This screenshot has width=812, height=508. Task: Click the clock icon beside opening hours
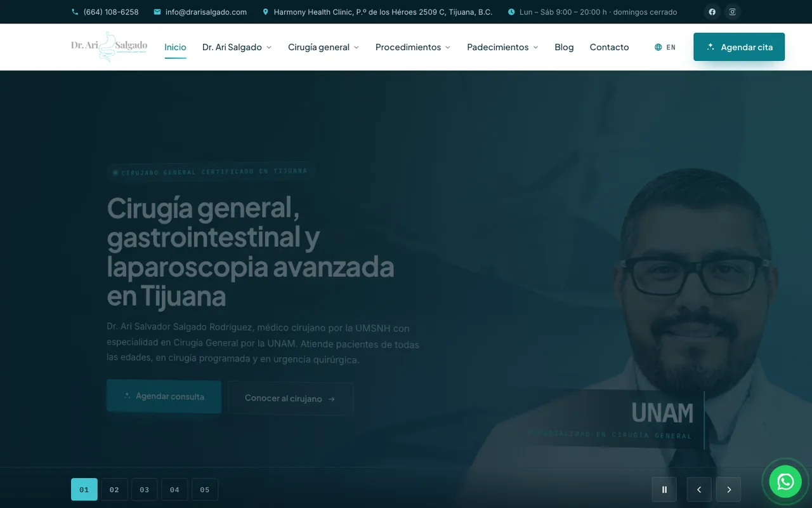[511, 12]
